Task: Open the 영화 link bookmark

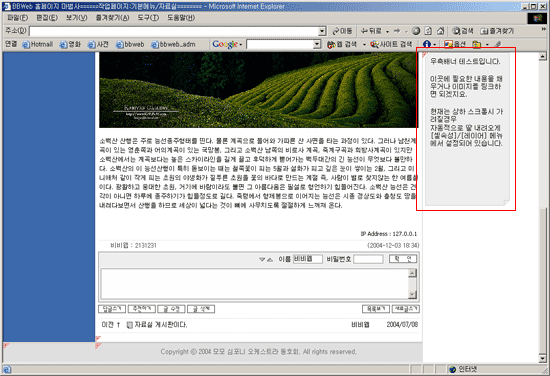Action: (x=70, y=45)
